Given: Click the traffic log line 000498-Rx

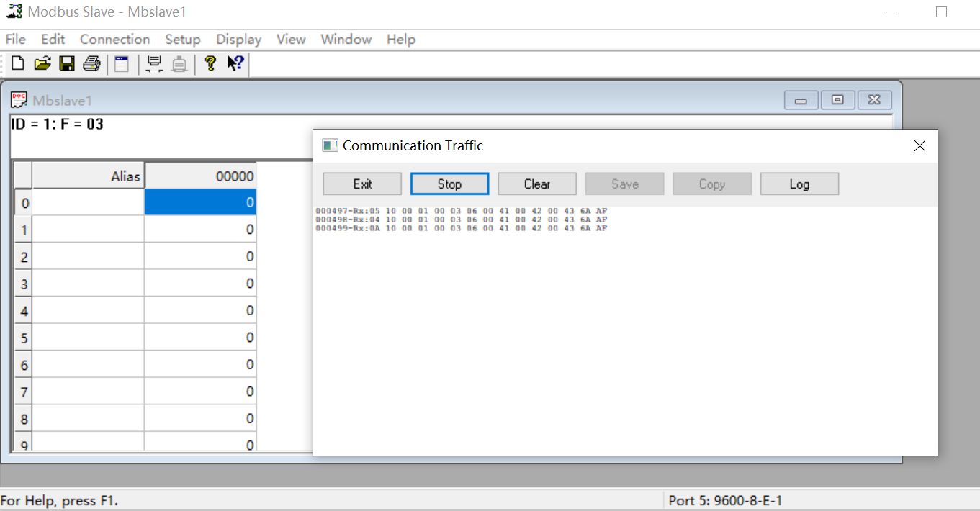Looking at the screenshot, I should [462, 220].
